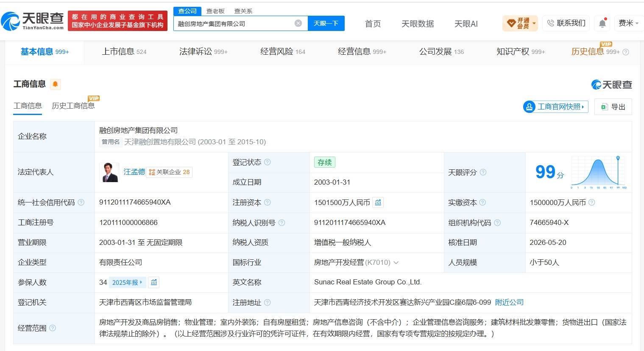Open the TianYanCha logo home link
This screenshot has height=351, width=644.
(x=33, y=20)
